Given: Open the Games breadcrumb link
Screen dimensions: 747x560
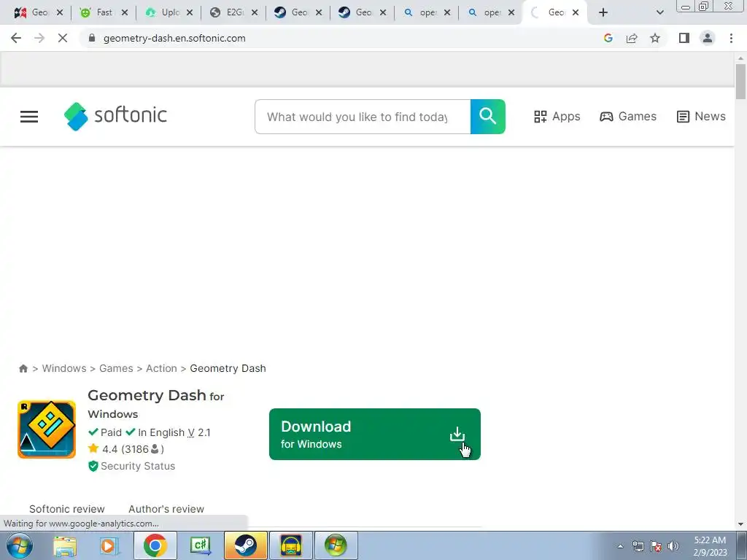Looking at the screenshot, I should tap(116, 368).
